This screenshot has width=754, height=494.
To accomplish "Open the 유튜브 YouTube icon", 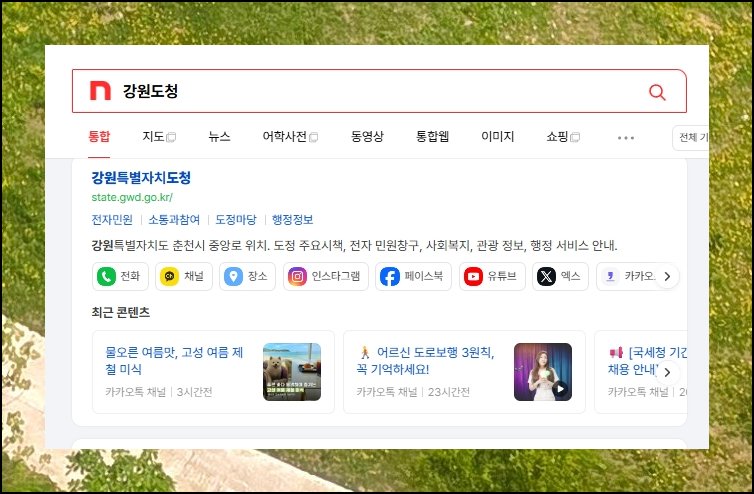I will click(473, 277).
